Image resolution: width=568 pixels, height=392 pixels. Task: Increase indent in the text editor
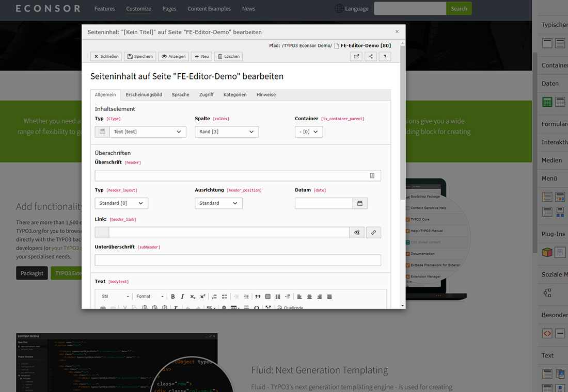[246, 297]
